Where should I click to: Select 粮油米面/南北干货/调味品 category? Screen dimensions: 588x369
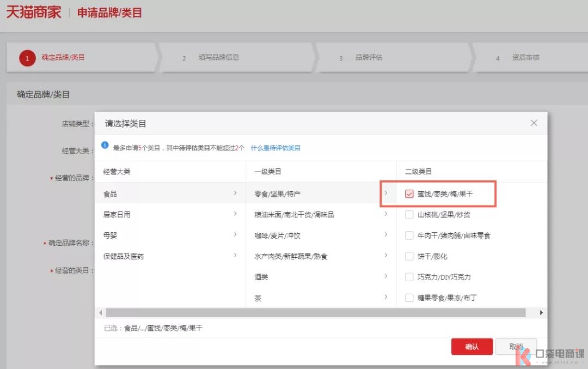321,214
